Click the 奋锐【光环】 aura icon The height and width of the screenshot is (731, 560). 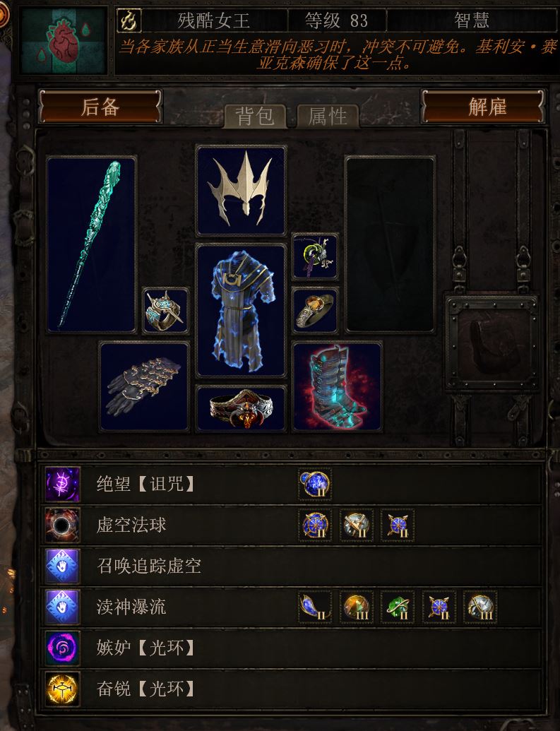pyautogui.click(x=62, y=689)
